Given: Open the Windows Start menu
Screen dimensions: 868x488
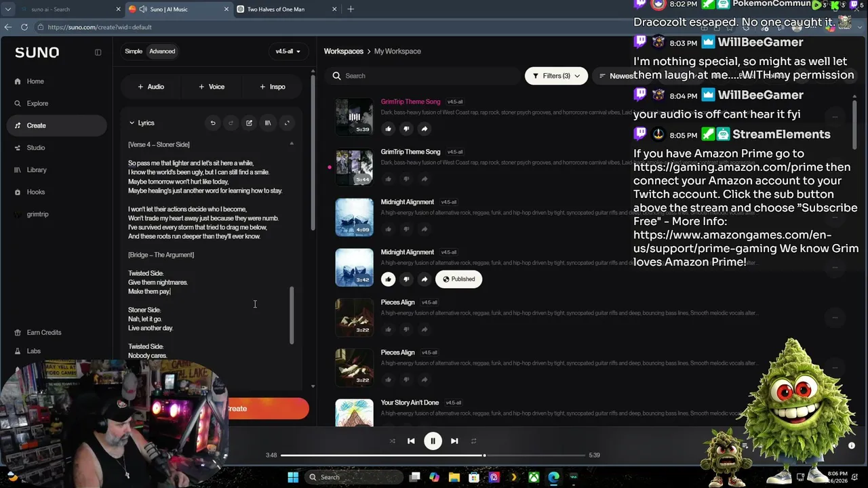Looking at the screenshot, I should tap(293, 477).
